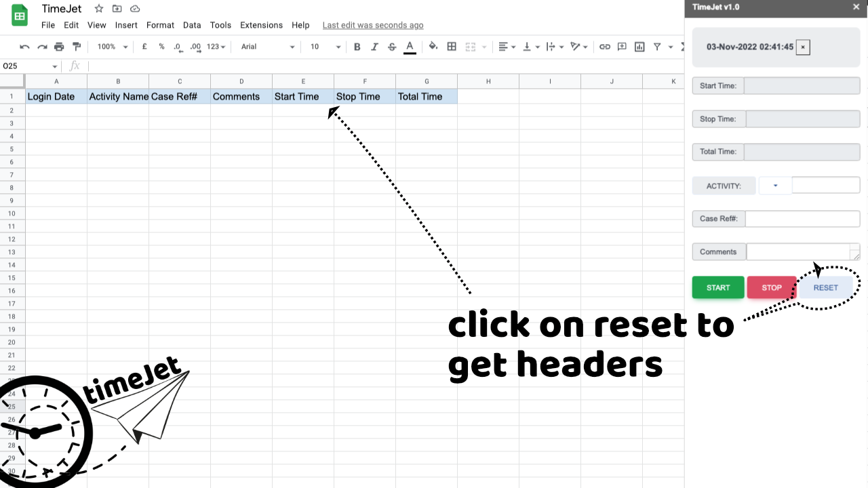Click the undo arrow in the toolbar

[x=24, y=47]
